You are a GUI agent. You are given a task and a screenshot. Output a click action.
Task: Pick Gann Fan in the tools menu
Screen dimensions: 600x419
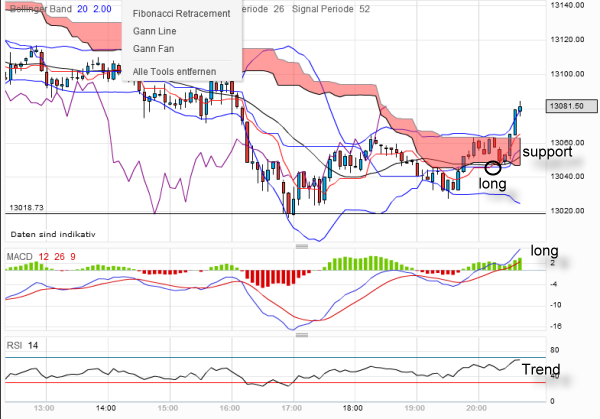(x=153, y=49)
